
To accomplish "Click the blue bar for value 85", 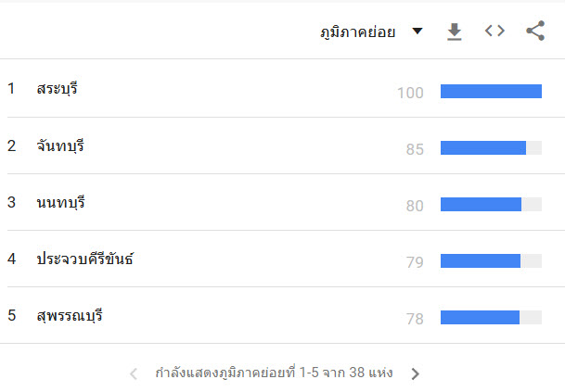I will tap(483, 147).
